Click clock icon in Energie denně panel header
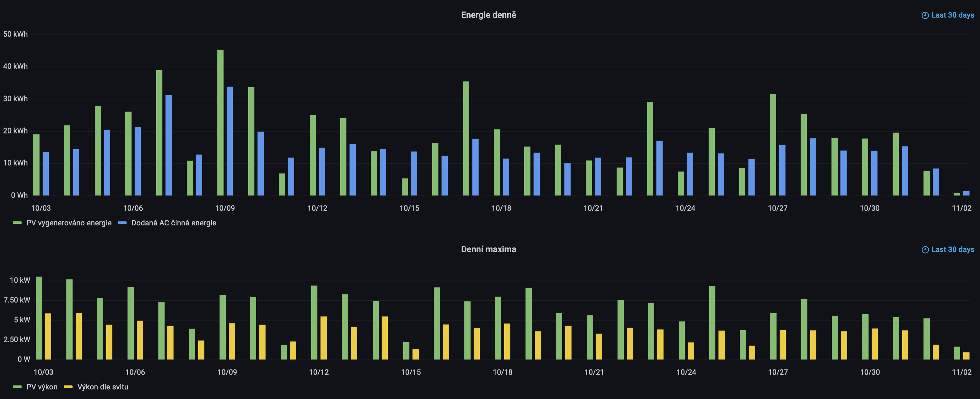 click(x=925, y=15)
